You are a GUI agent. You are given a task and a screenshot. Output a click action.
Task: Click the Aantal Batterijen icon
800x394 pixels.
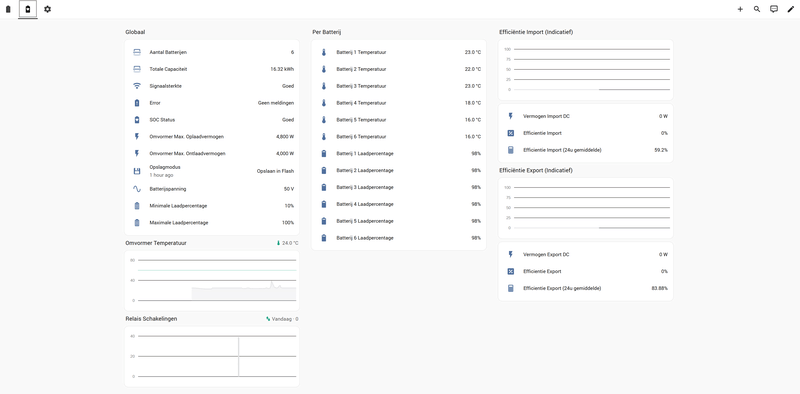tap(137, 52)
